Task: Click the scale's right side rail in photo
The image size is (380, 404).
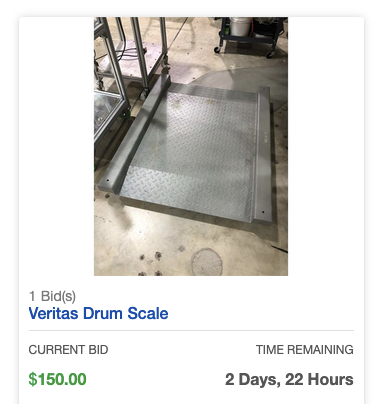Action: click(263, 155)
